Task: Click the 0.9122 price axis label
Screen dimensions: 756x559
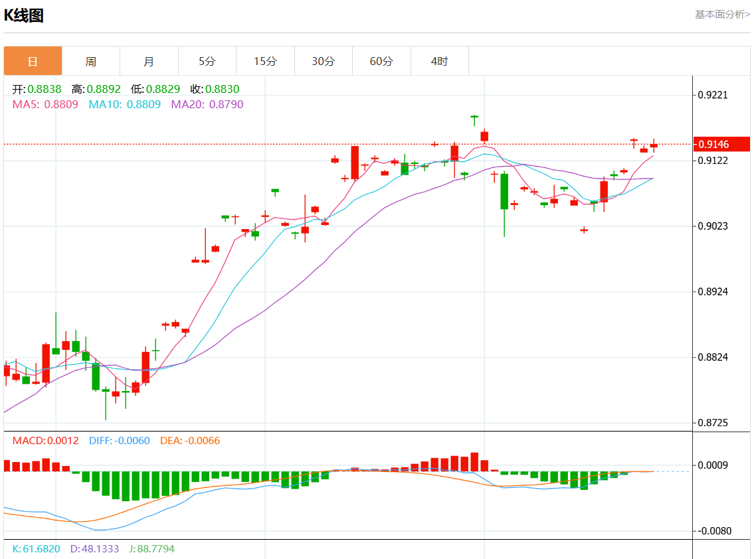Action: tap(713, 161)
